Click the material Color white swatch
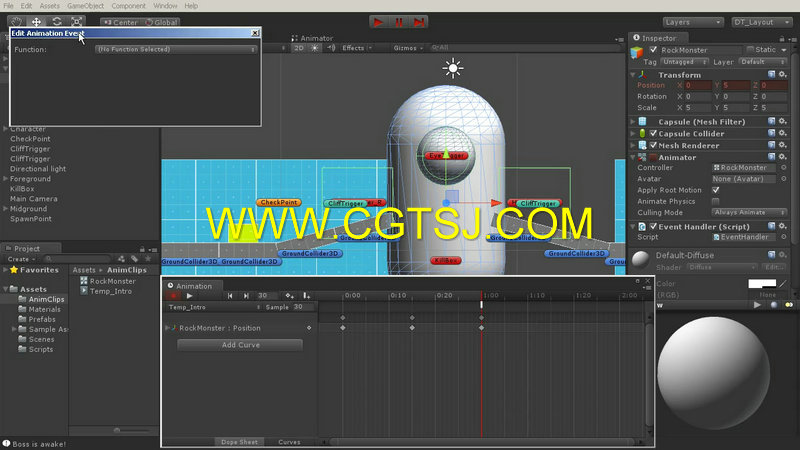Screen dimensions: 800x450 (762, 283)
